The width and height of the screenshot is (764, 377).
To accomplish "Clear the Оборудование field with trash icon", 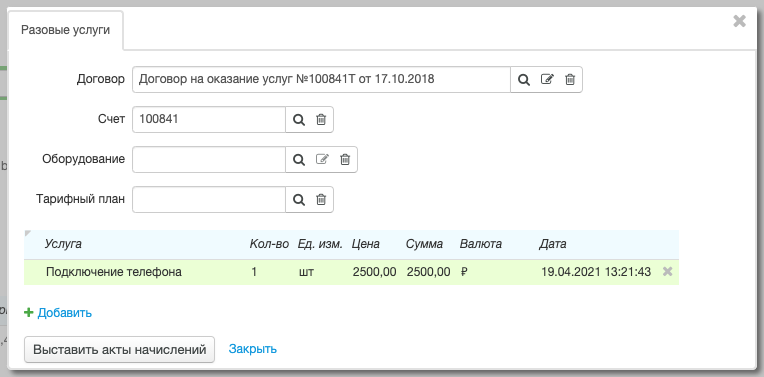I will pos(345,159).
